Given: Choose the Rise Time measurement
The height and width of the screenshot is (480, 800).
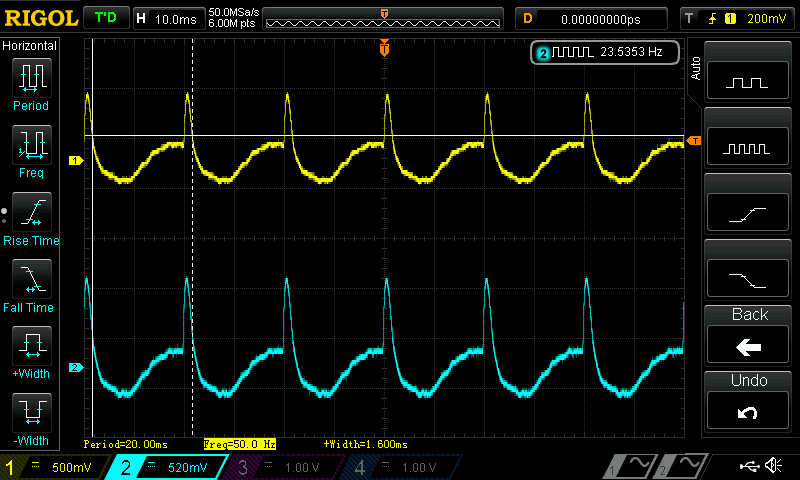Looking at the screenshot, I should (31, 214).
